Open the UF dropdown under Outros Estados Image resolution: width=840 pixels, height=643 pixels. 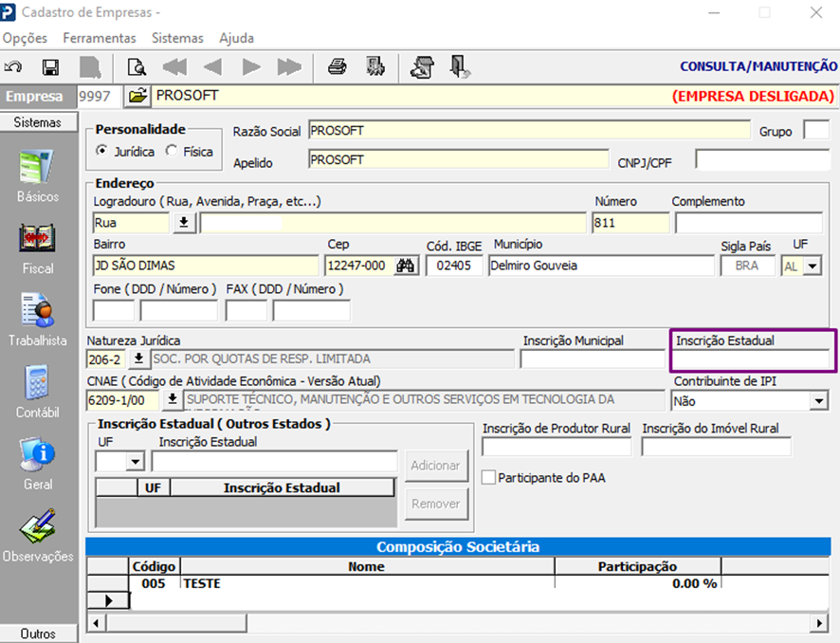click(135, 462)
